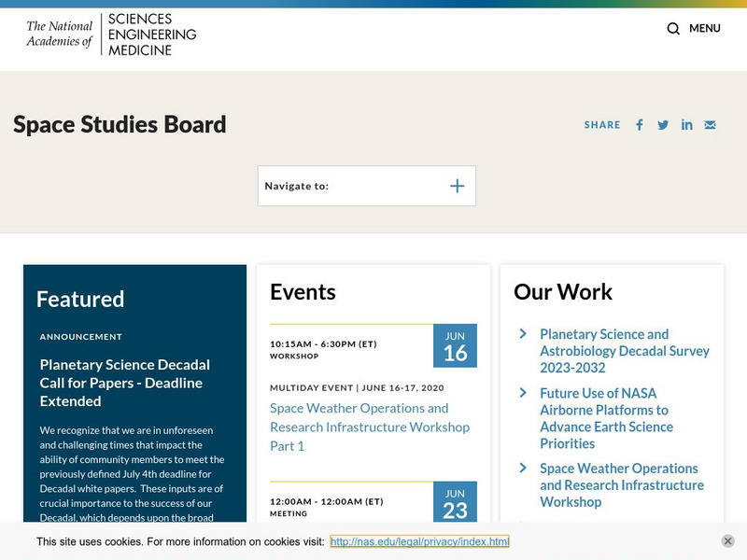Viewport: 747px width, 560px height.
Task: Follow the cookies privacy policy link
Action: (421, 541)
